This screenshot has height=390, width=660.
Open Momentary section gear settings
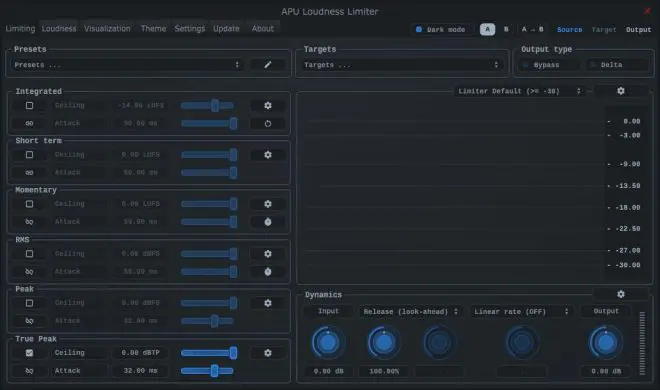click(x=268, y=204)
